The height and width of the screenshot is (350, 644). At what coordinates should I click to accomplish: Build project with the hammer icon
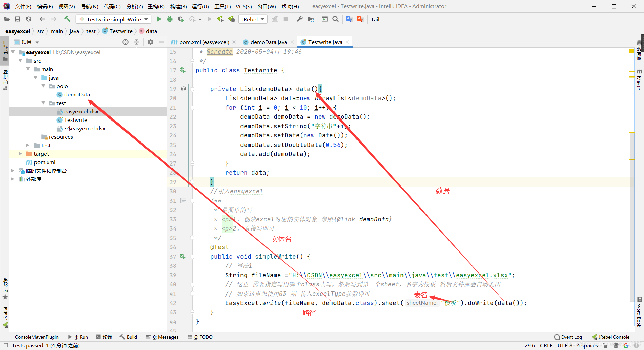(x=67, y=19)
